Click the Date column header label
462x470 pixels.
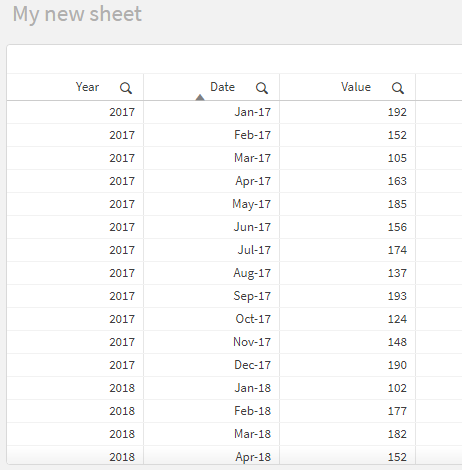(222, 87)
